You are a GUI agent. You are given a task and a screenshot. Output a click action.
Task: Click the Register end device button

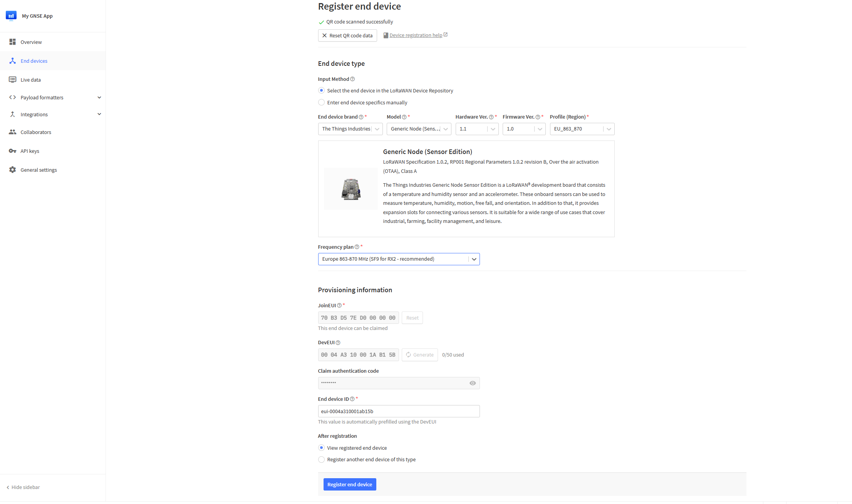(349, 484)
